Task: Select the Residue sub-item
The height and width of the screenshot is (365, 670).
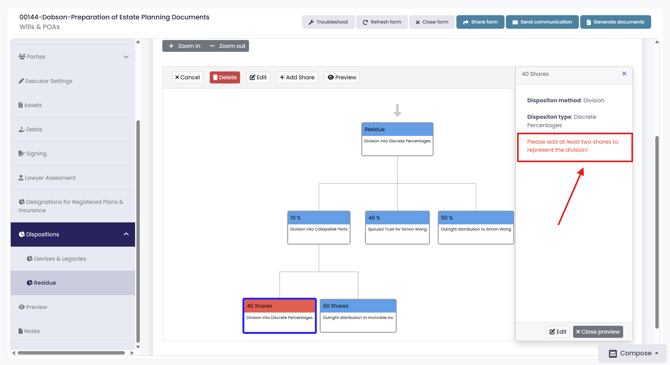Action: click(x=73, y=283)
